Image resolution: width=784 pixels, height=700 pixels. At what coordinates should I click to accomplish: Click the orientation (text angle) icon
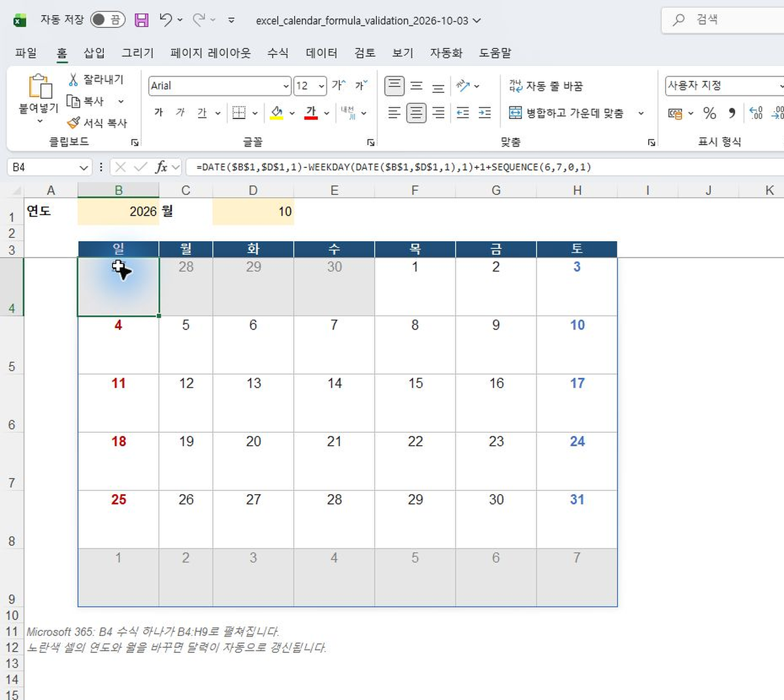463,86
